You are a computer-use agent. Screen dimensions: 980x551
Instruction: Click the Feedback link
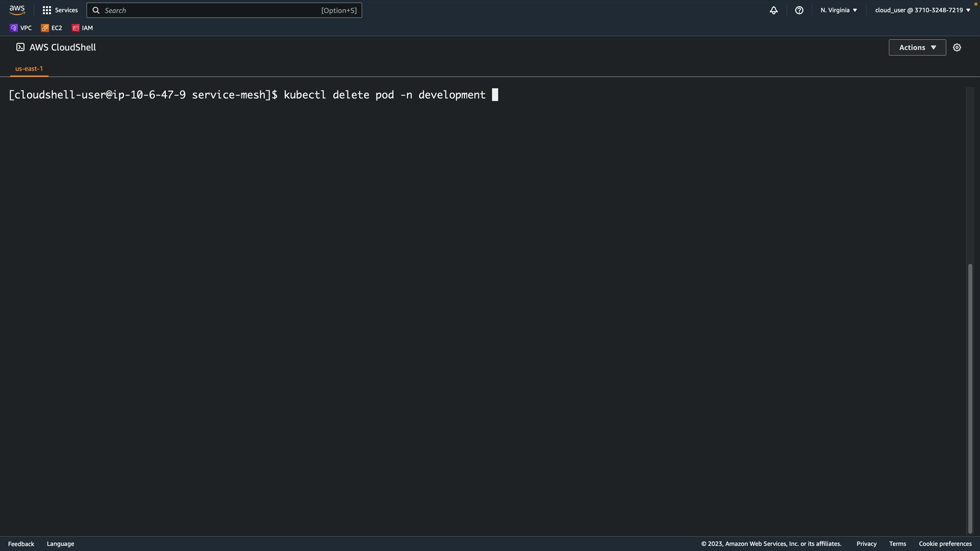[x=21, y=544]
